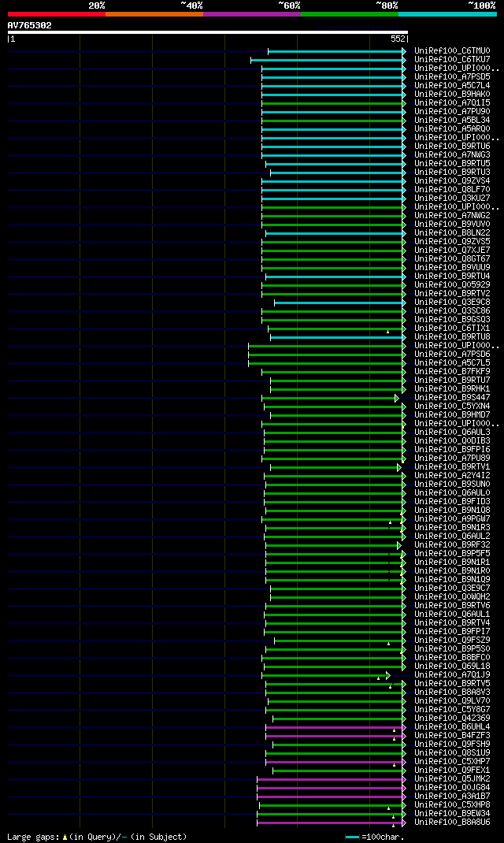
Task: Select the UniRef100_A3A1B7 label
Action: point(452,796)
